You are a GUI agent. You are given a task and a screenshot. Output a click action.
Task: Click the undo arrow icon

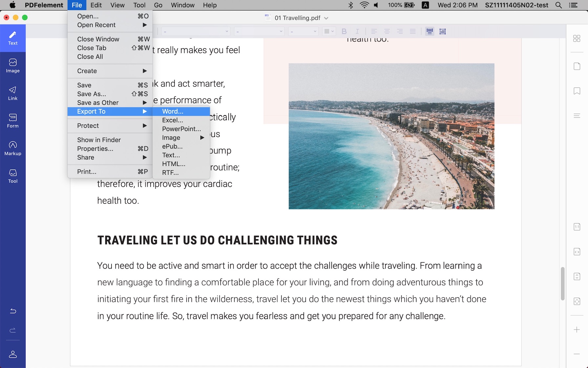13,311
